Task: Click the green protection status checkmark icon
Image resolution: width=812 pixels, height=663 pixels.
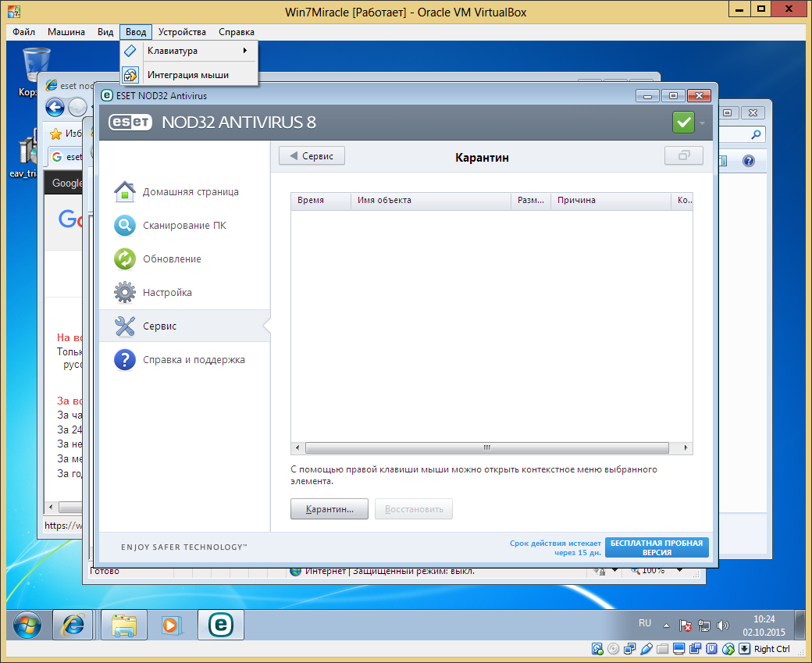Action: coord(684,123)
